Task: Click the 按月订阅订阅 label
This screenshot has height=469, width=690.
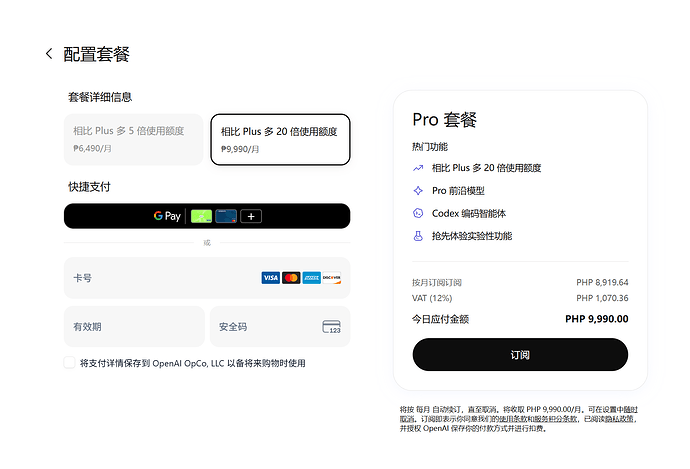Action: [x=437, y=282]
